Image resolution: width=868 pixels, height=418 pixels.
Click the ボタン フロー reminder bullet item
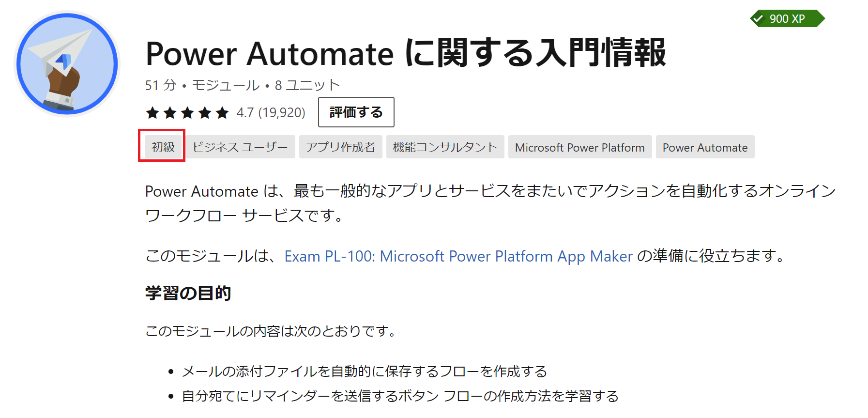pos(400,396)
